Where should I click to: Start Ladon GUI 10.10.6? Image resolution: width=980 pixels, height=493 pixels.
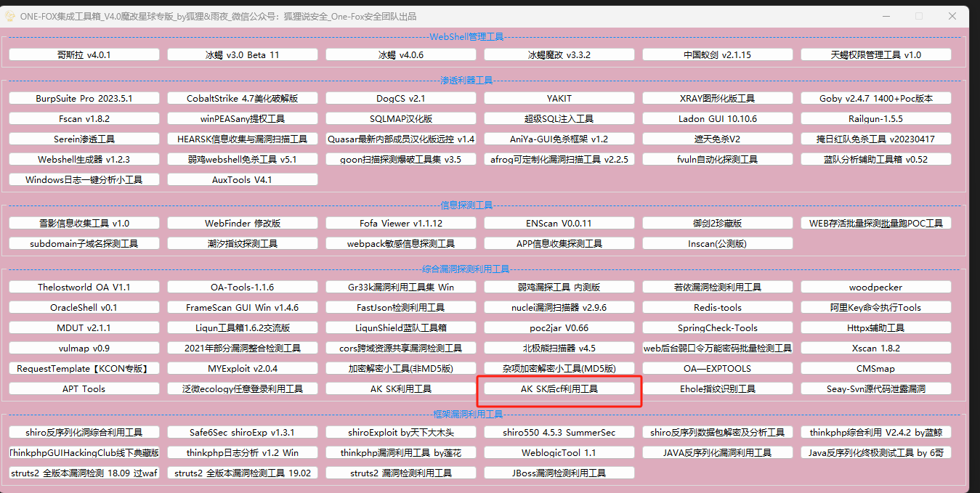(718, 118)
